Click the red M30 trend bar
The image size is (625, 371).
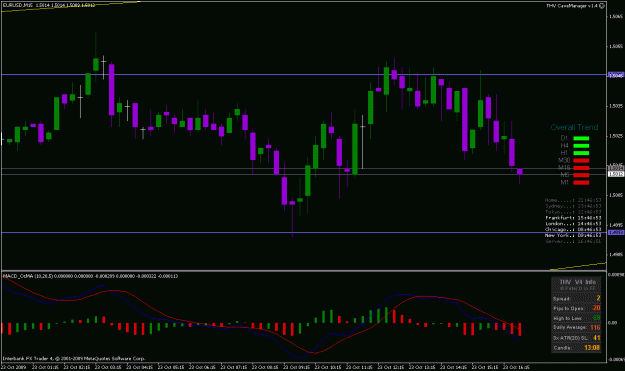[581, 161]
